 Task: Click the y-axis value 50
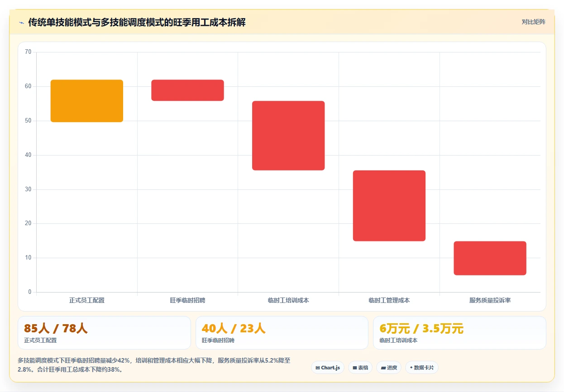point(28,121)
